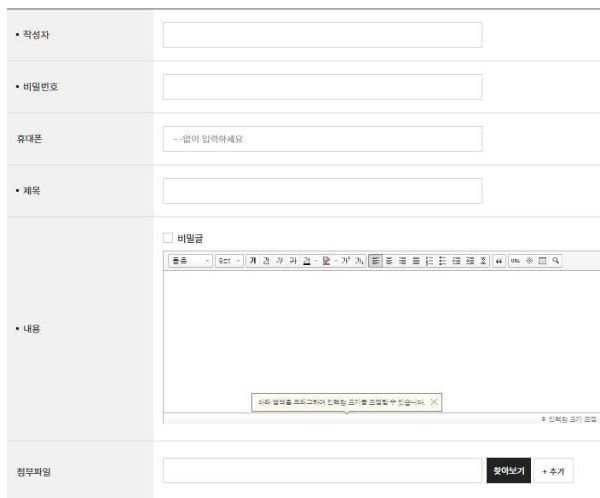Apply italic formatting in the editor
600x498 pixels.
point(280,261)
